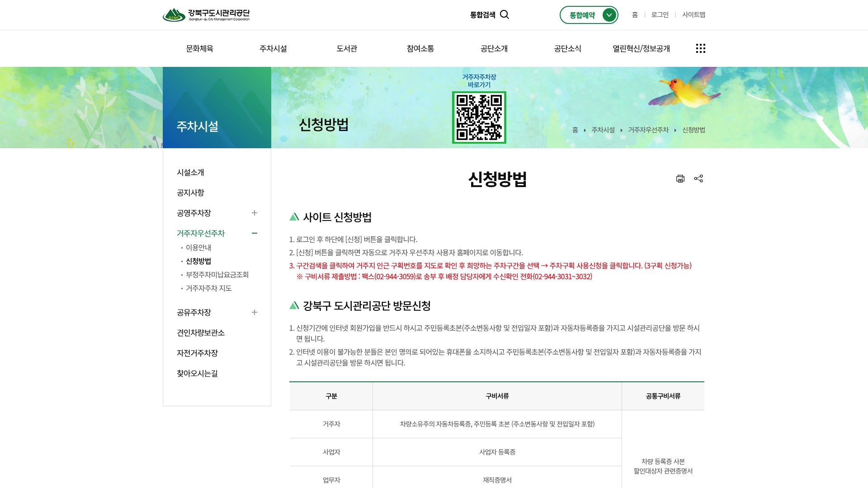This screenshot has height=488, width=868.
Task: Click the 로그인 link
Action: click(660, 15)
